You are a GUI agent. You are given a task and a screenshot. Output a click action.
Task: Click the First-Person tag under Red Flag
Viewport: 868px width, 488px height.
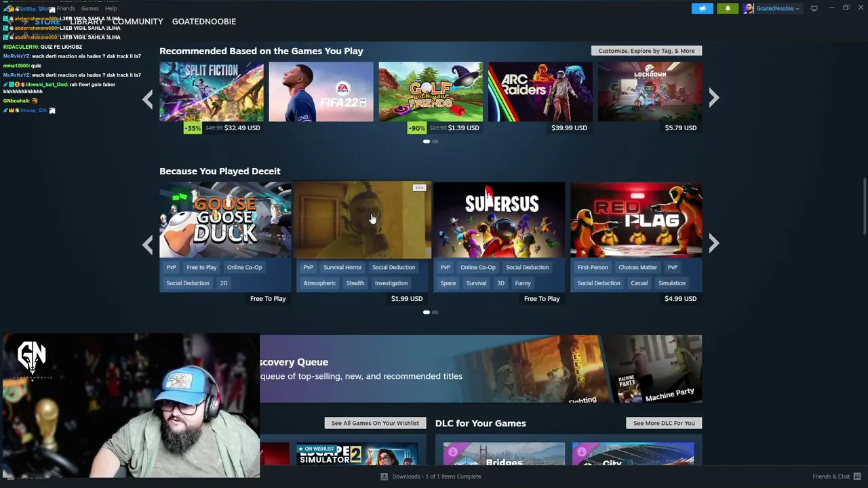pos(593,267)
